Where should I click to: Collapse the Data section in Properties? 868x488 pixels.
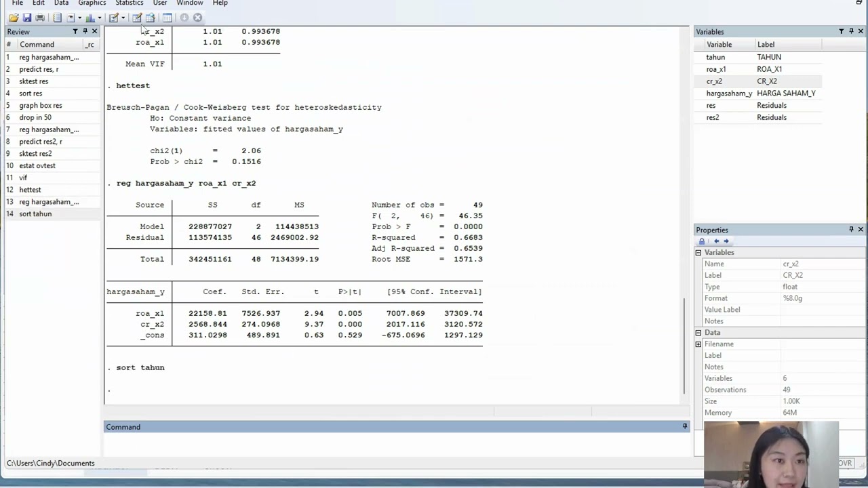pos(698,332)
